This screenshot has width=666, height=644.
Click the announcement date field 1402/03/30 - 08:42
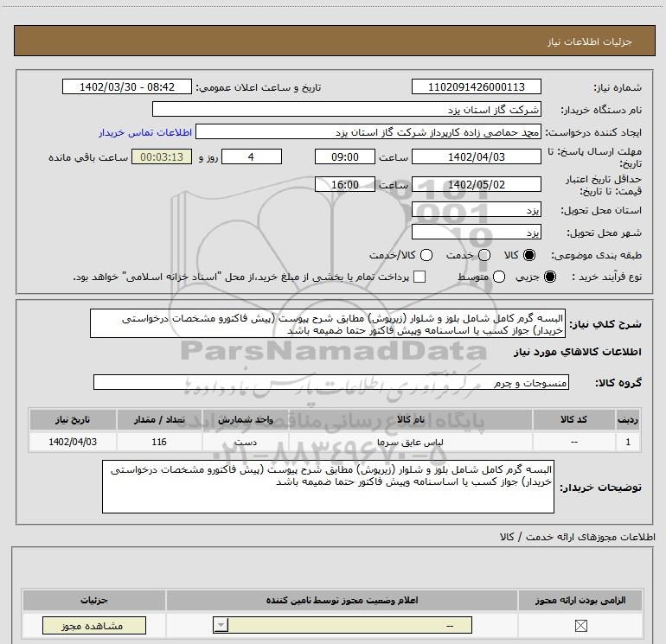[127, 86]
